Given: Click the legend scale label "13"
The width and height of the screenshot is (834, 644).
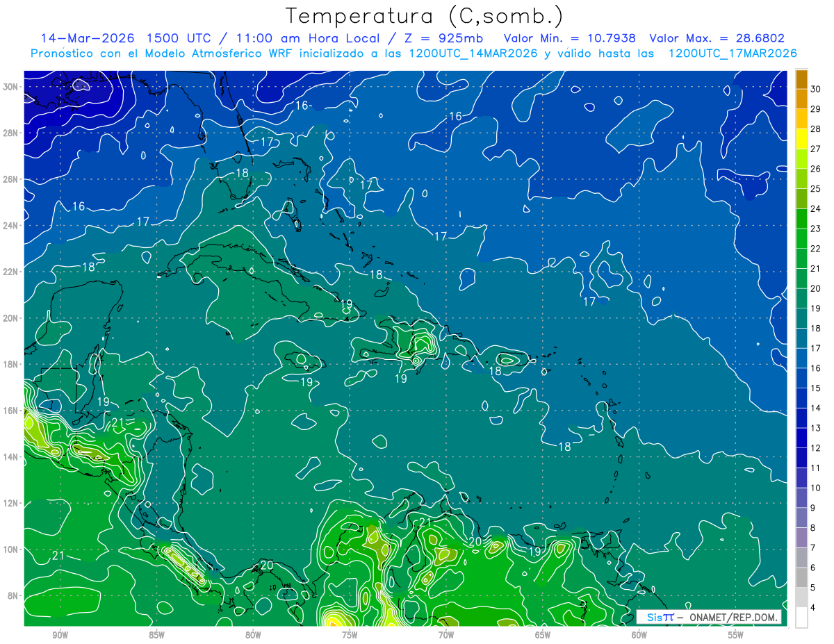Looking at the screenshot, I should pyautogui.click(x=816, y=429).
